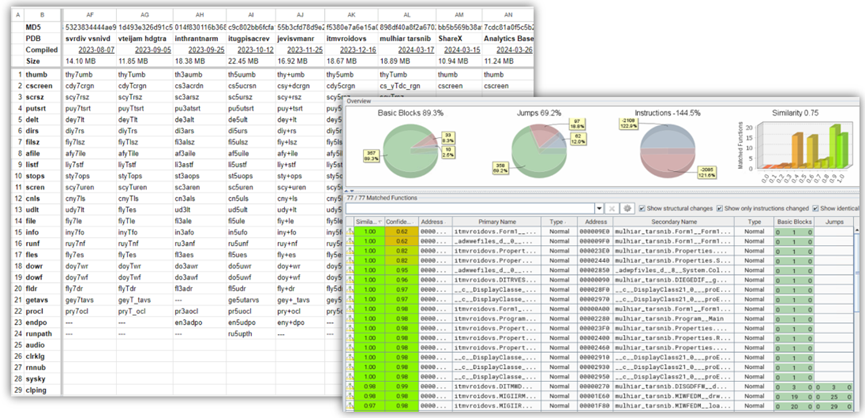Viewport: 865px width, 418px height.
Task: Sort by the Similarity column header
Action: click(x=368, y=223)
